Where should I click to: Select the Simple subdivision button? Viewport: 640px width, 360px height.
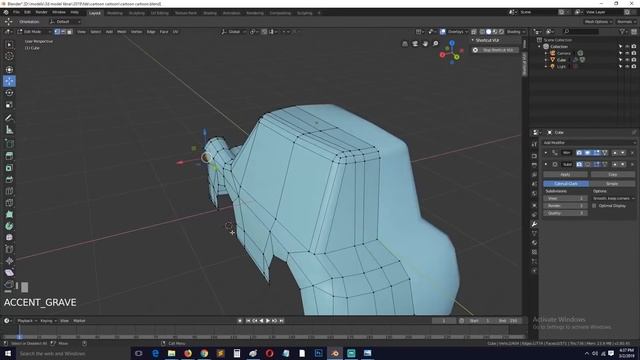point(612,184)
